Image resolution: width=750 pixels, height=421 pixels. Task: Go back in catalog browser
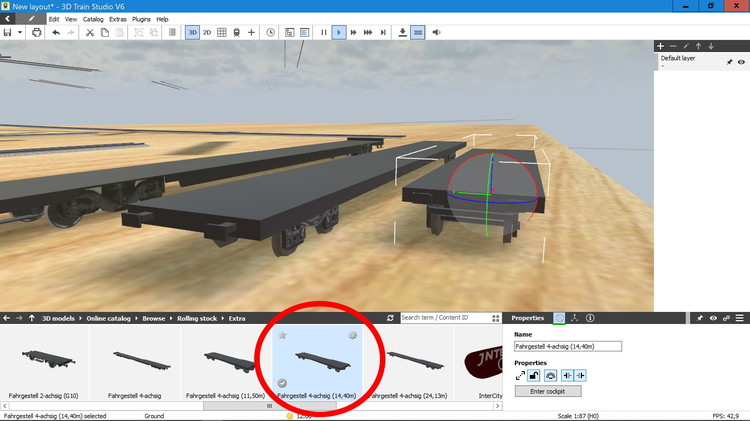point(7,318)
